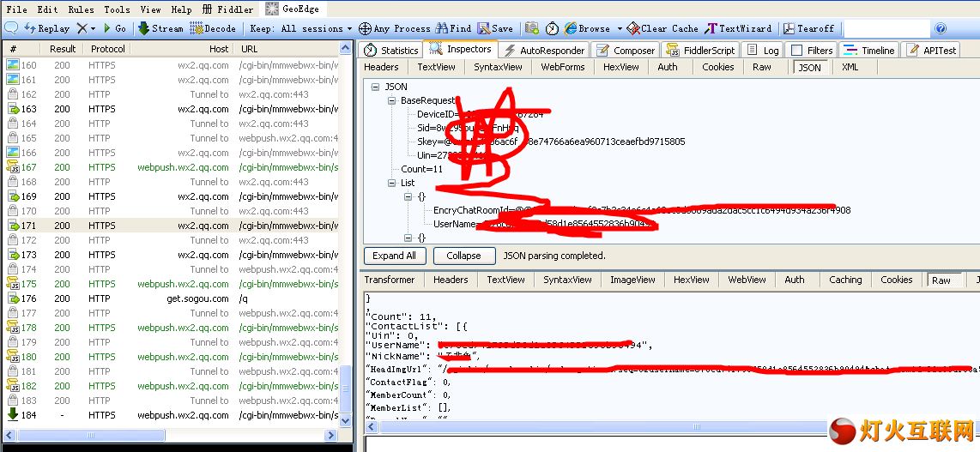Collapse second {} item under List

coord(408,238)
